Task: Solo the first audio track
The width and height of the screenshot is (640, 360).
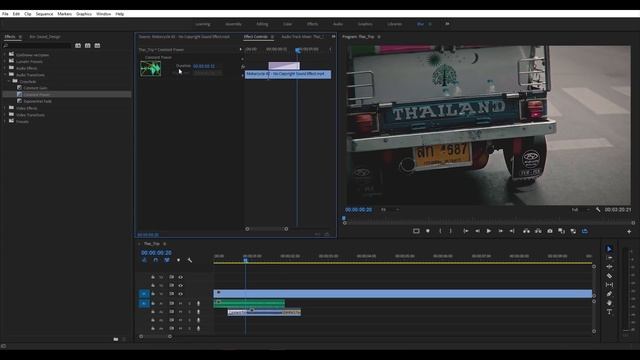Action: tap(189, 303)
